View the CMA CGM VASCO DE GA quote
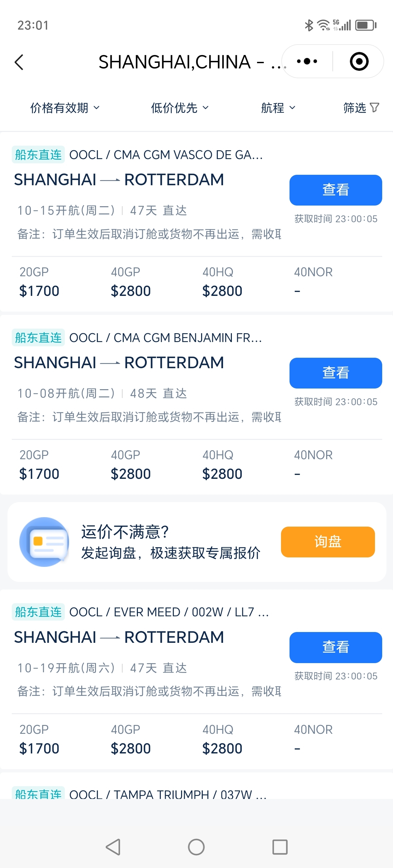Screen dimensions: 393x868 [335, 190]
